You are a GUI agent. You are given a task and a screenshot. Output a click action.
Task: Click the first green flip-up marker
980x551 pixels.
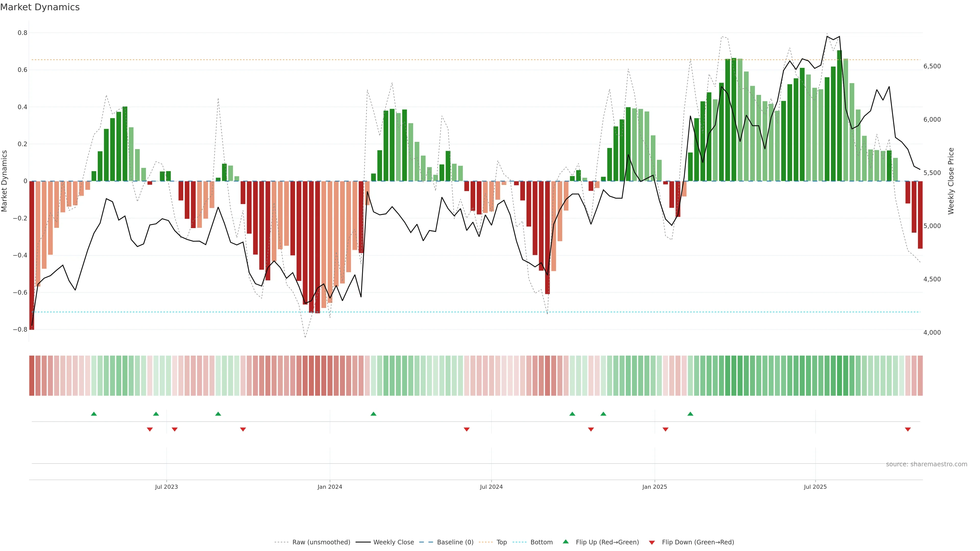(94, 414)
